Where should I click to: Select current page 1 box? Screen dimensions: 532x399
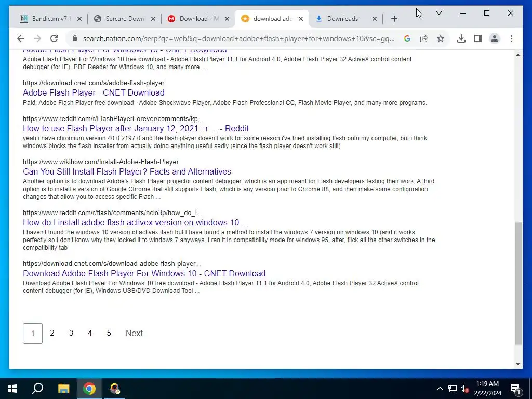[33, 334]
